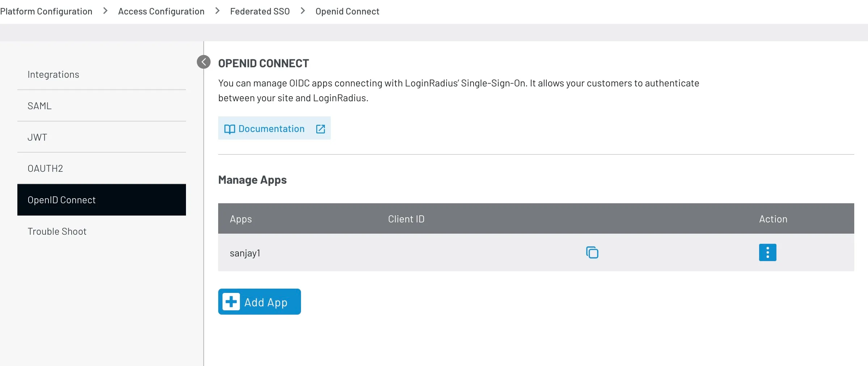Navigate to Platform Configuration breadcrumb

click(46, 11)
